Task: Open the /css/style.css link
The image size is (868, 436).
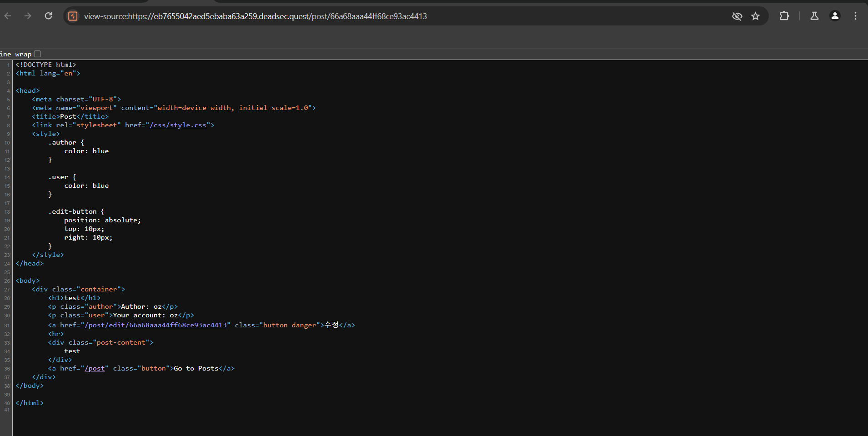Action: pyautogui.click(x=178, y=125)
